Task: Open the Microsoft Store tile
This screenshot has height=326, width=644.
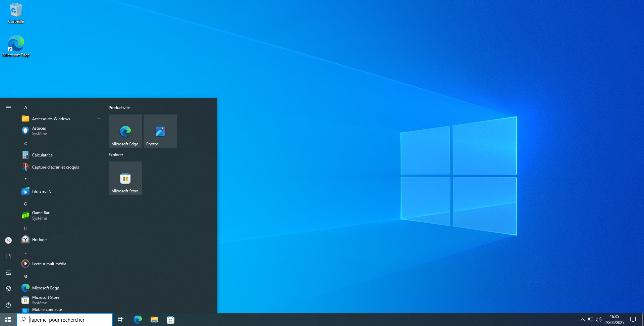Action: tap(125, 178)
